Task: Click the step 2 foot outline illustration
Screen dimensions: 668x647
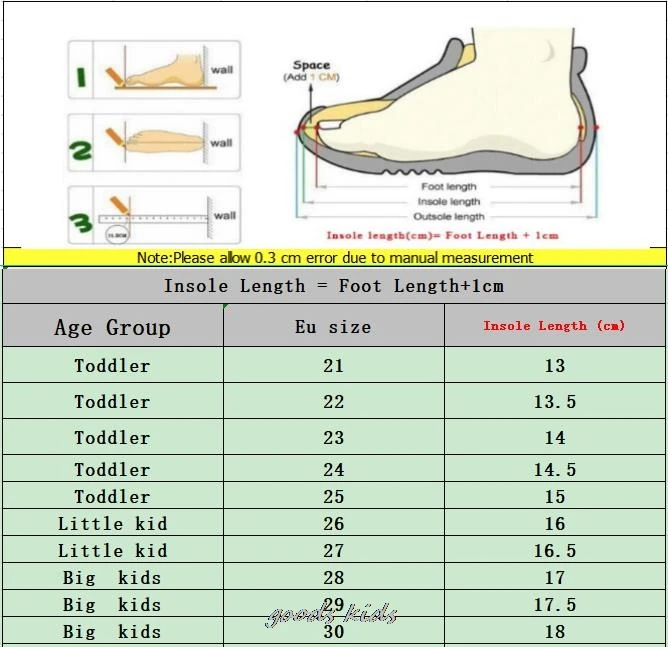Action: (154, 143)
